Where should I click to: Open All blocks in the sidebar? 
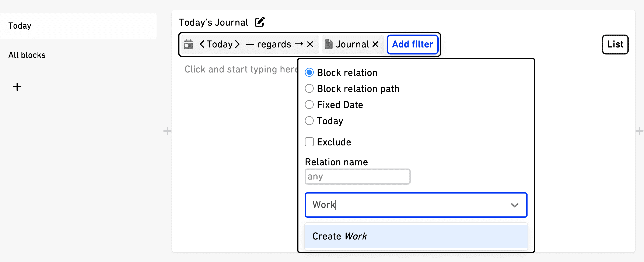coord(27,55)
